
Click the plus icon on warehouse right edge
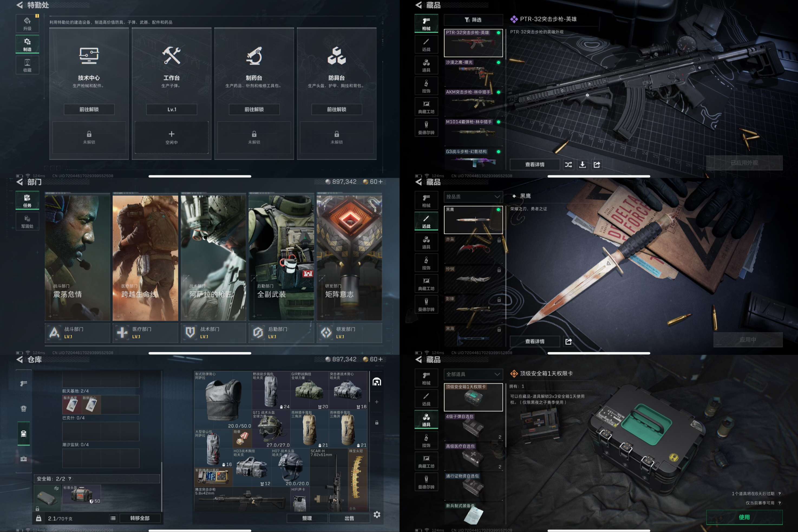coord(377,402)
